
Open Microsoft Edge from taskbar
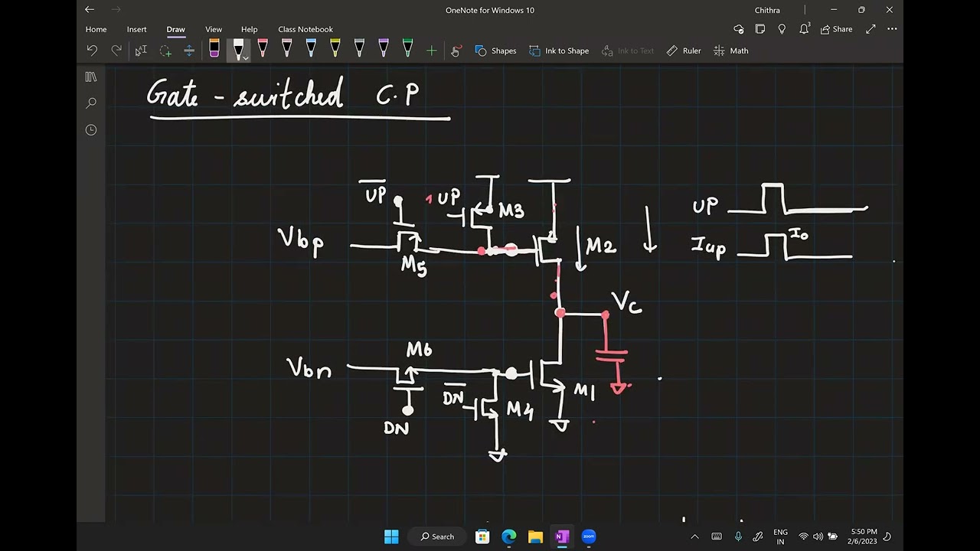pos(509,536)
